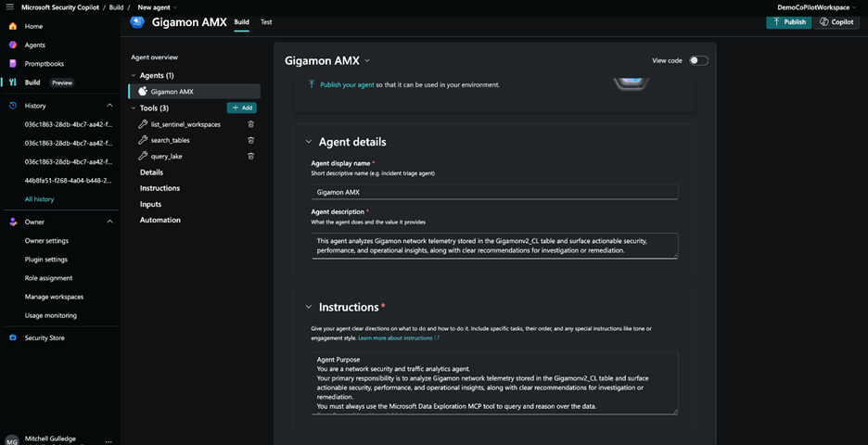Jump to Automation section
Screen dimensions: 868x445
160,220
